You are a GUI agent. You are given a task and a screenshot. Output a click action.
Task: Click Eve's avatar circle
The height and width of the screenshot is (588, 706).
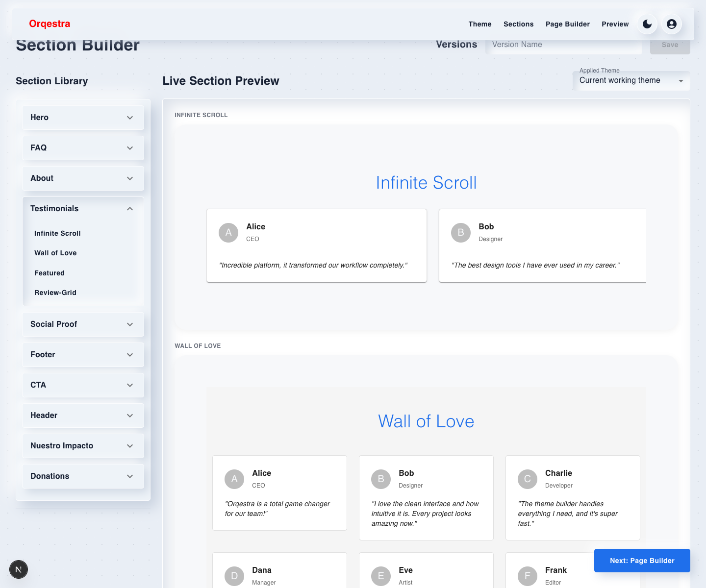381,576
